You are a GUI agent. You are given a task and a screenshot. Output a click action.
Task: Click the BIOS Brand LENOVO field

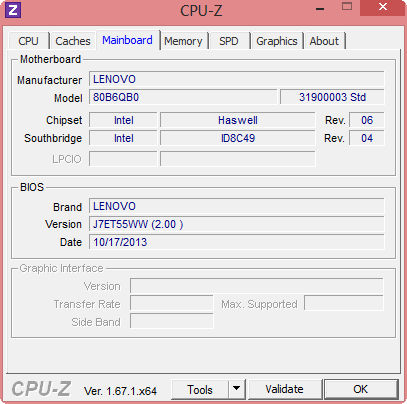237,206
